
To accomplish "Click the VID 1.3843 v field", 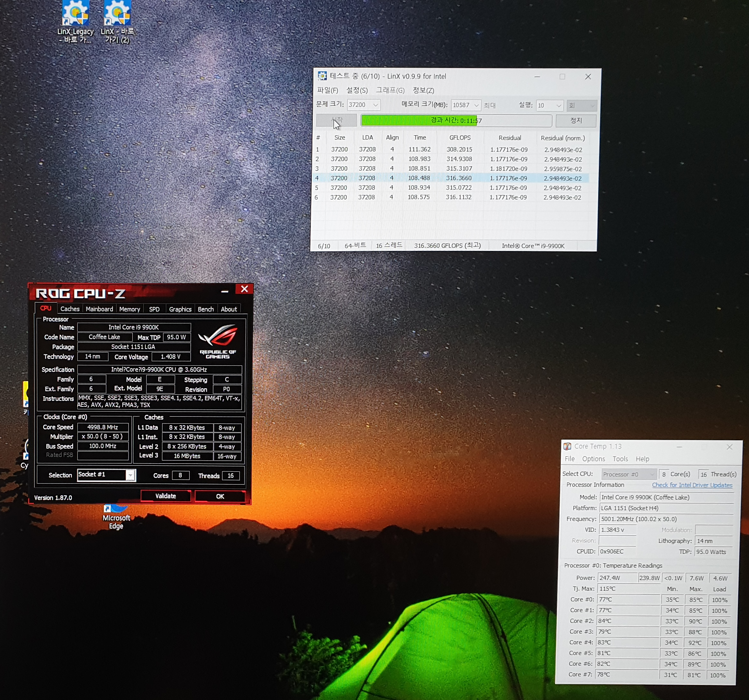I will point(618,530).
